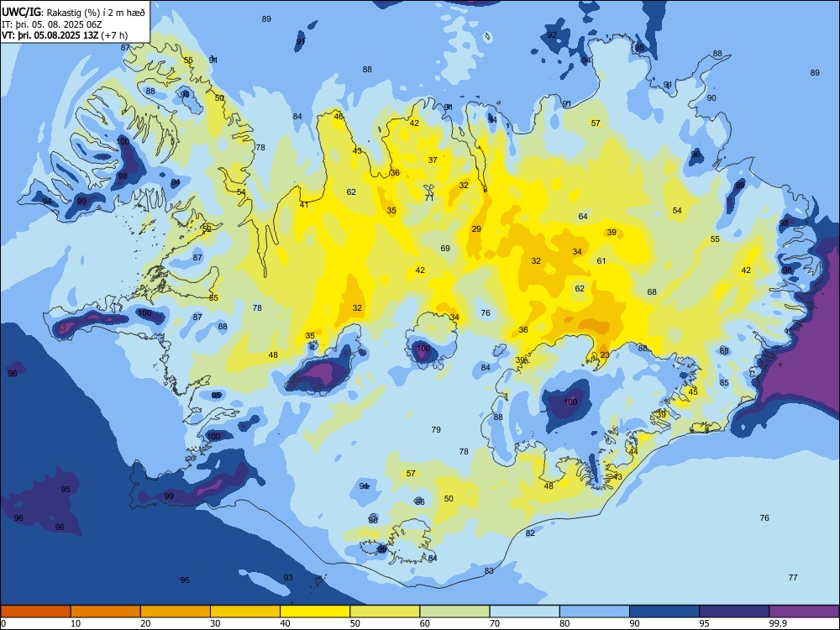Click the legend tick label "10"
Screen dimensions: 840x630
click(x=76, y=623)
